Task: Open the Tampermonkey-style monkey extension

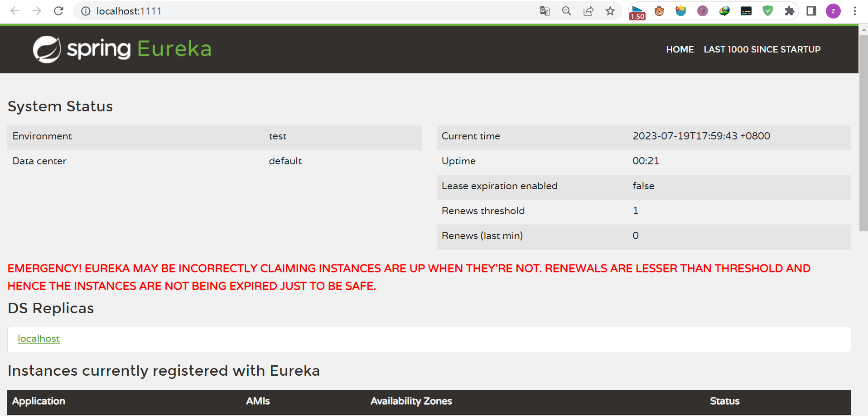Action: click(x=659, y=11)
